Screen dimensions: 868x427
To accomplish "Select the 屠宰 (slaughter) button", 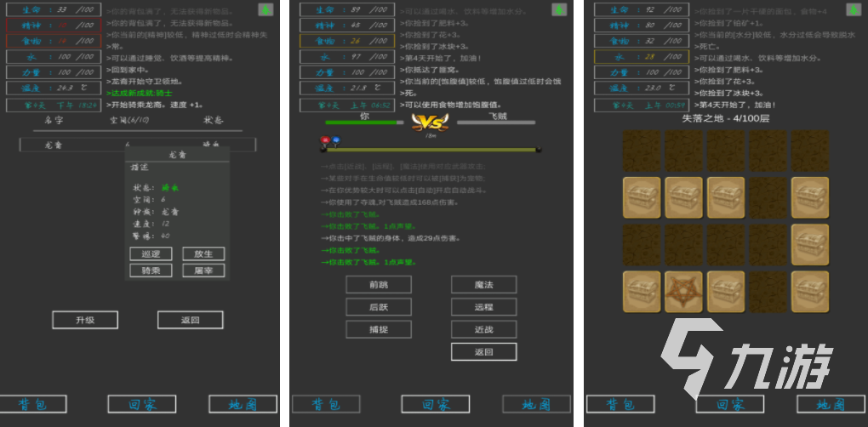I will pos(203,270).
